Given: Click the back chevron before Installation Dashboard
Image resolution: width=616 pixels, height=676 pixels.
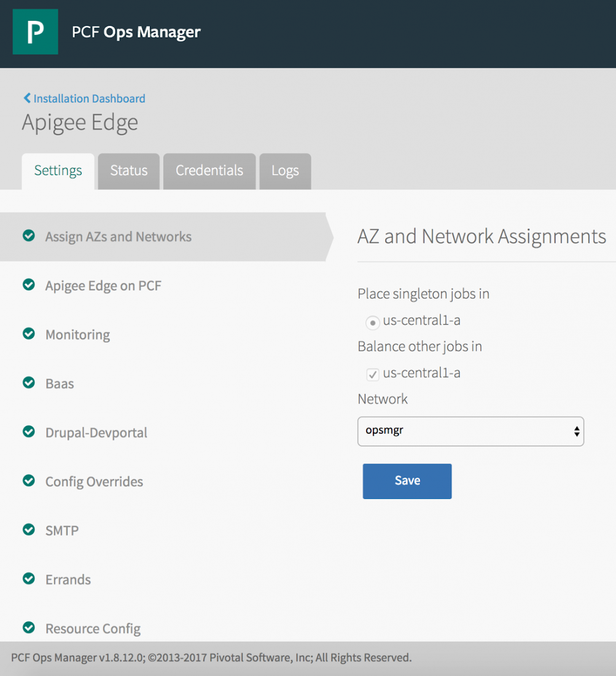Looking at the screenshot, I should pyautogui.click(x=26, y=98).
